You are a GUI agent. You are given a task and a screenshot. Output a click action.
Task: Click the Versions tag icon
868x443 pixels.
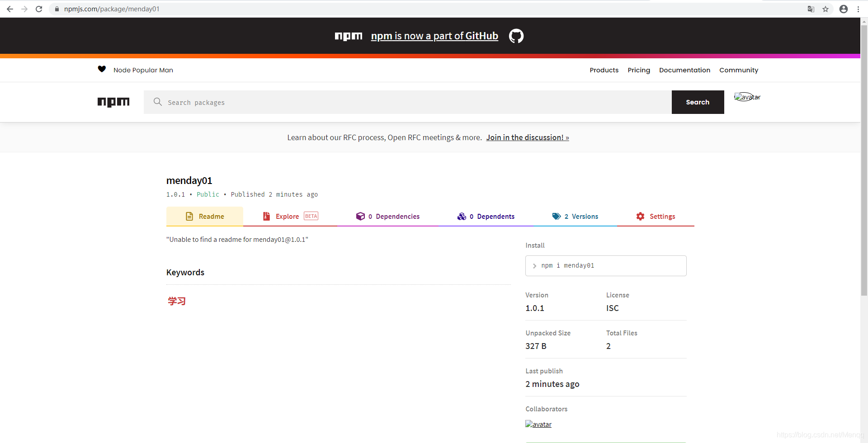(557, 216)
